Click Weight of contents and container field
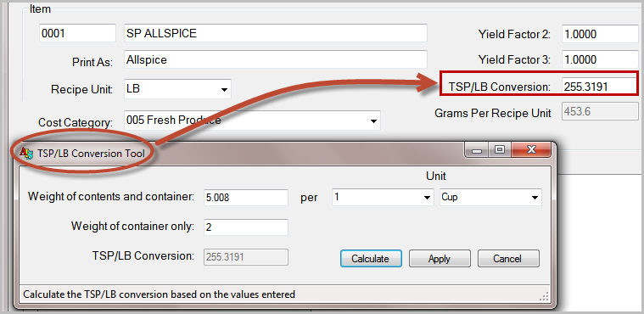This screenshot has height=314, width=644. 246,198
